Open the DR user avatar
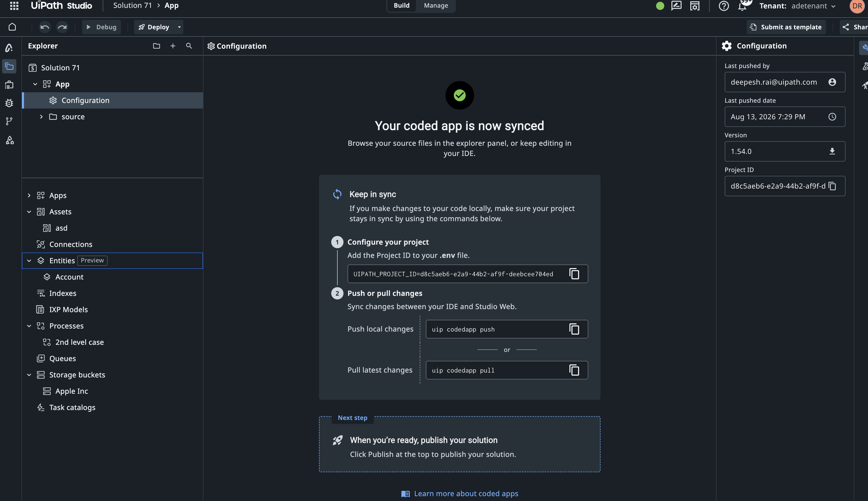Image resolution: width=868 pixels, height=501 pixels. (x=857, y=6)
